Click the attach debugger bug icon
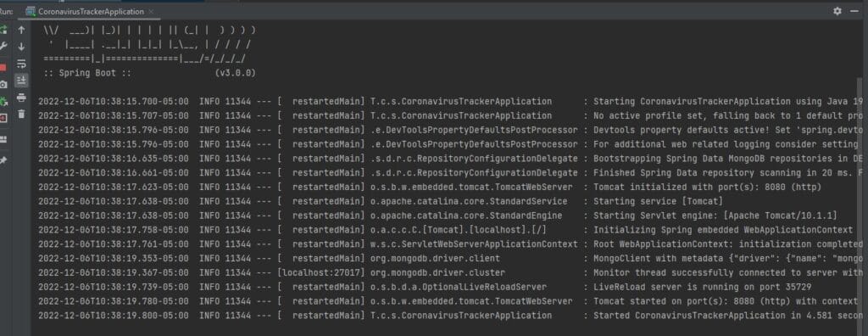 3,102
